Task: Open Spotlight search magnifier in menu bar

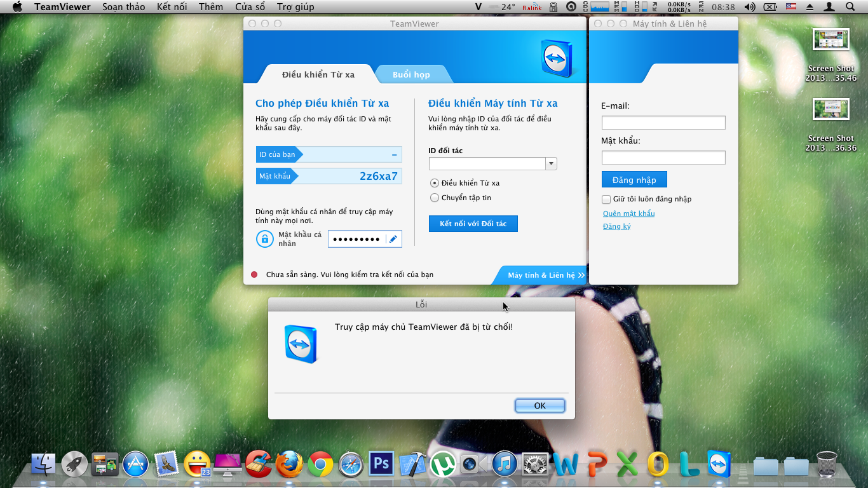Action: 850,7
